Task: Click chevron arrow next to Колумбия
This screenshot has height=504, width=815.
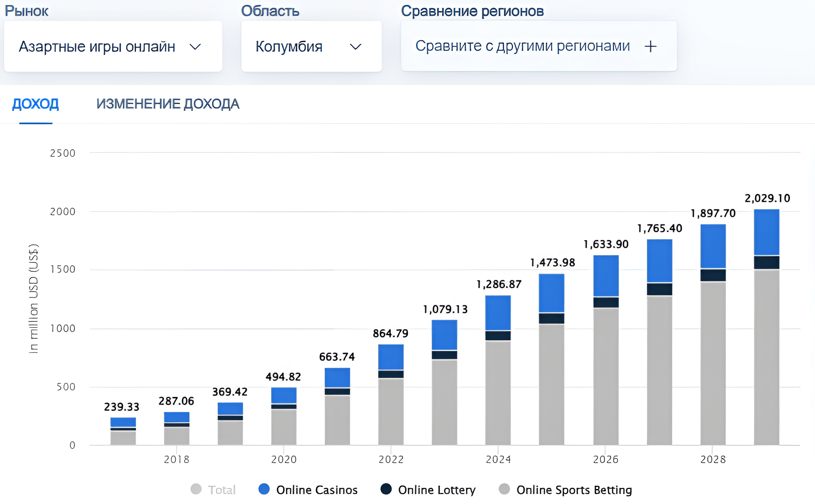Action: click(355, 47)
